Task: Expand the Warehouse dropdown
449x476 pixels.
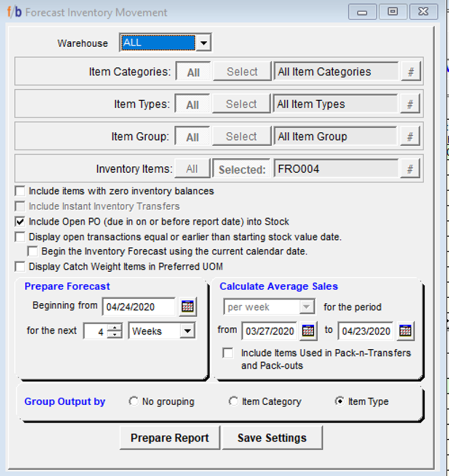Action: pos(204,43)
